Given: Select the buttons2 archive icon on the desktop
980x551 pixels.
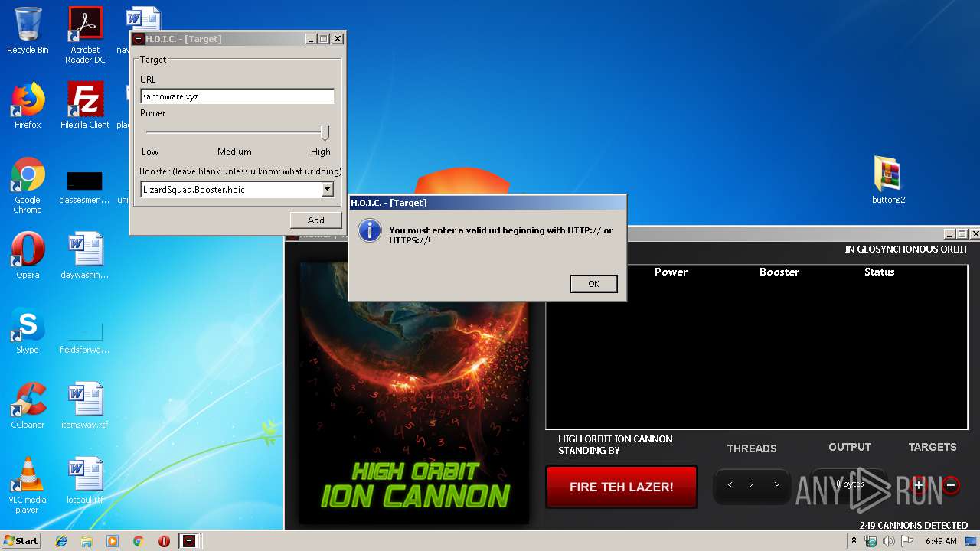Looking at the screenshot, I should [x=888, y=181].
